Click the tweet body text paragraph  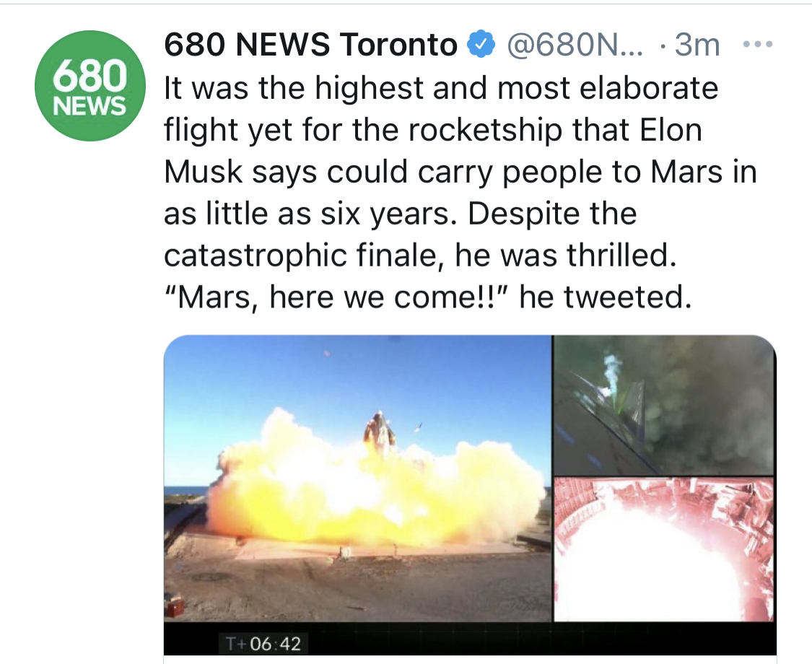[460, 193]
